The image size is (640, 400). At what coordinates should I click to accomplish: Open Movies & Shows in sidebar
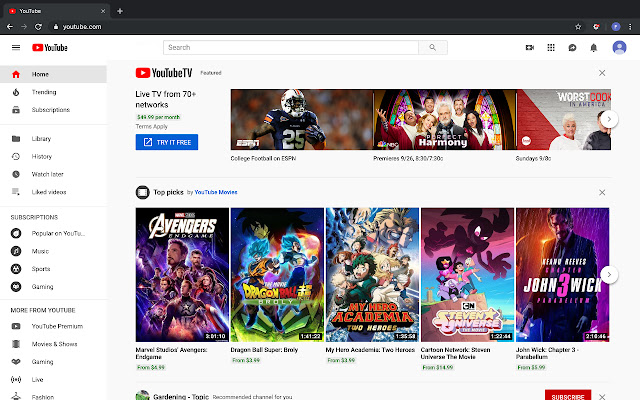tap(53, 344)
